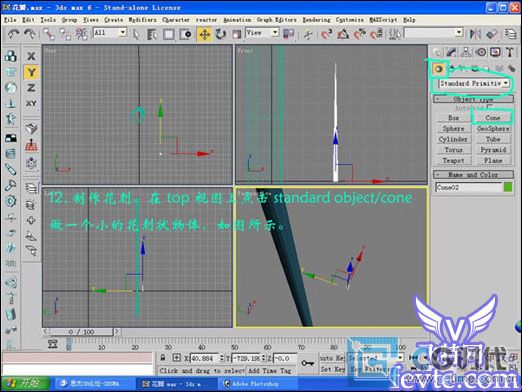Screen dimensions: 522x392
Task: Click the Teapot object button
Action: tap(454, 161)
